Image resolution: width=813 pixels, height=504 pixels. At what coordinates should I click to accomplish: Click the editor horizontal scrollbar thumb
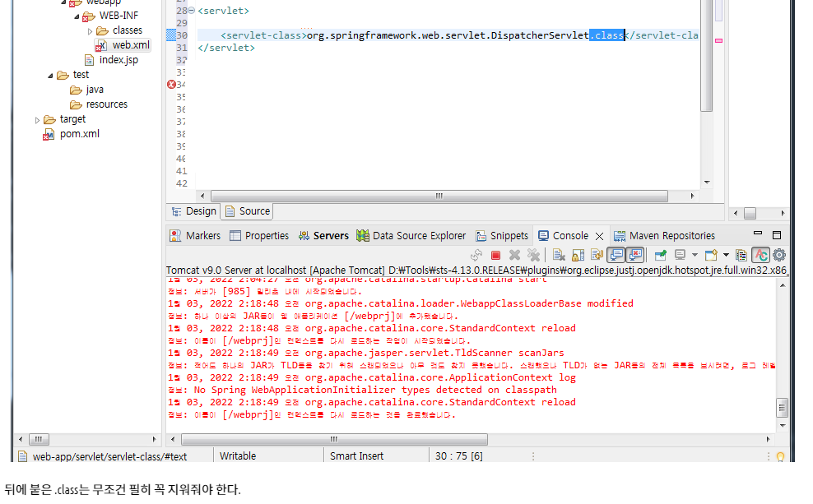click(x=439, y=196)
